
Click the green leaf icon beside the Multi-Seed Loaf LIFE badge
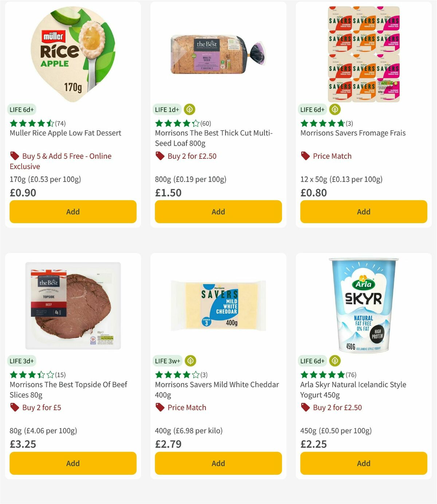pos(189,109)
